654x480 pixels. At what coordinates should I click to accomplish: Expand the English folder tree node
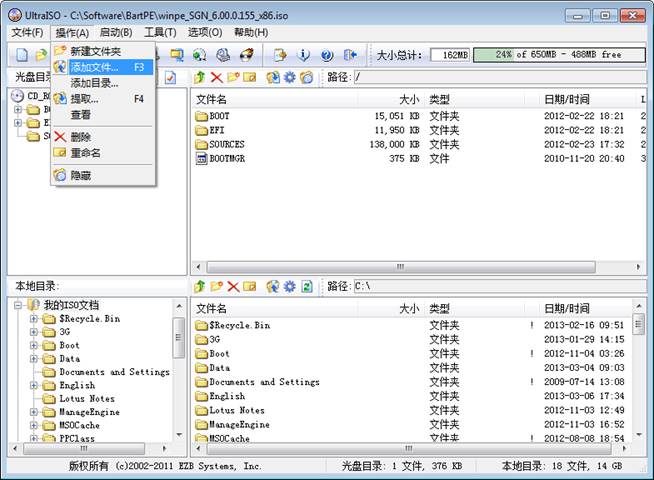click(x=34, y=385)
